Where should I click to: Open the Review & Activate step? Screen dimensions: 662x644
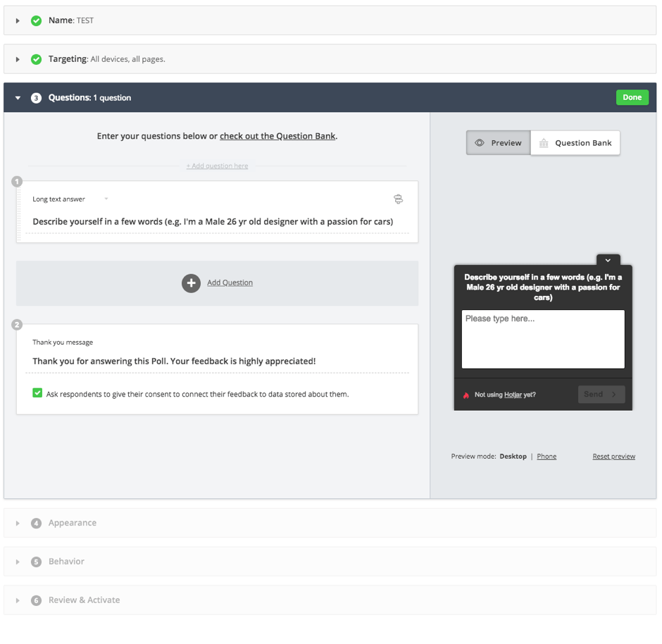(x=330, y=600)
